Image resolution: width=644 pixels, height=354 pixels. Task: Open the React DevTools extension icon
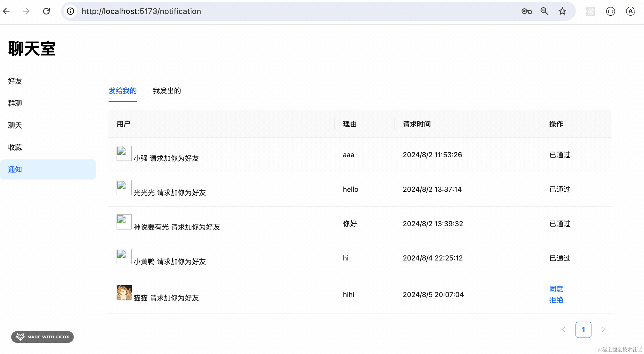590,11
